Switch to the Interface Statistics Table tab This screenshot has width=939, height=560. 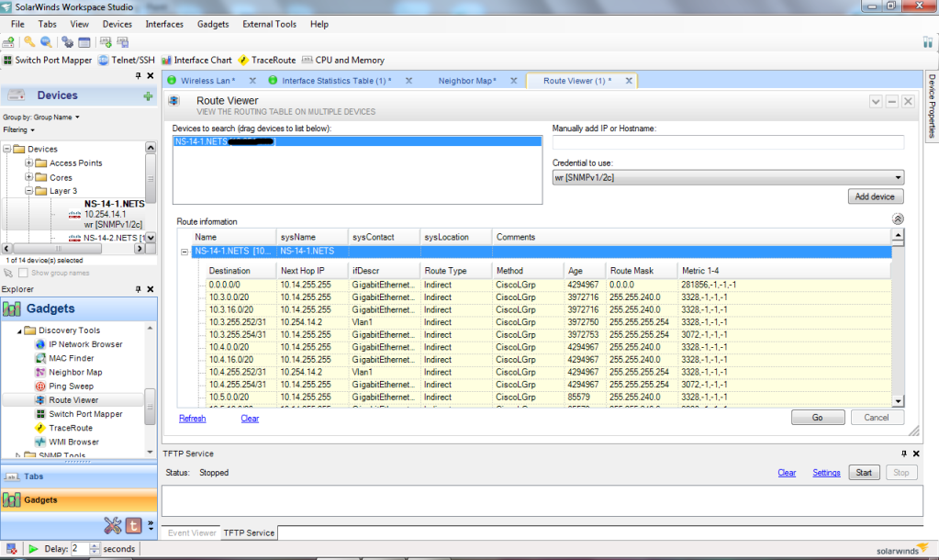pyautogui.click(x=336, y=81)
